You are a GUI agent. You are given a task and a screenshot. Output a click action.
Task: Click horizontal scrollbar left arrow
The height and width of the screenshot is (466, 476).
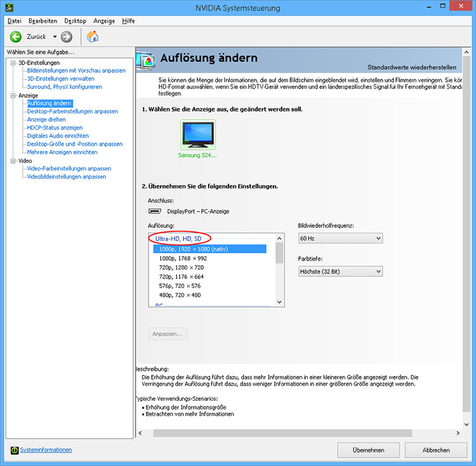pyautogui.click(x=140, y=433)
